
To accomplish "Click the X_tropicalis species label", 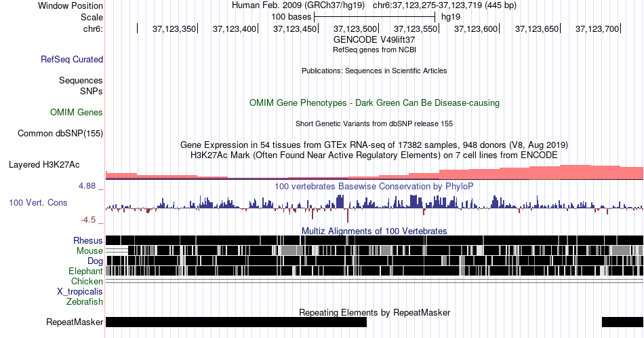I will (x=80, y=292).
